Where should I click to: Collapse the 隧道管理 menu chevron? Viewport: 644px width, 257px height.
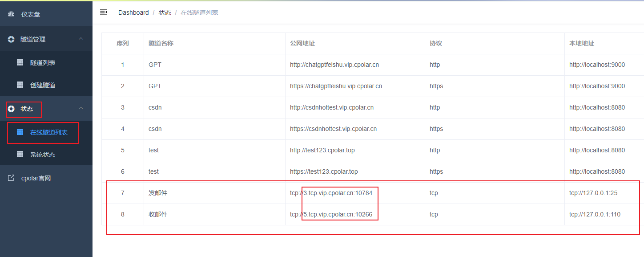click(x=81, y=39)
